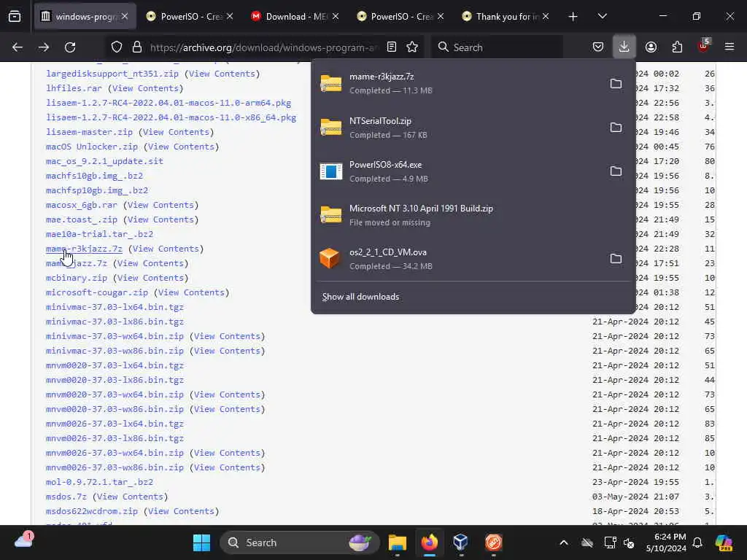
Task: Click mac_os_9.2.1_update.sit link
Action: pyautogui.click(x=104, y=161)
